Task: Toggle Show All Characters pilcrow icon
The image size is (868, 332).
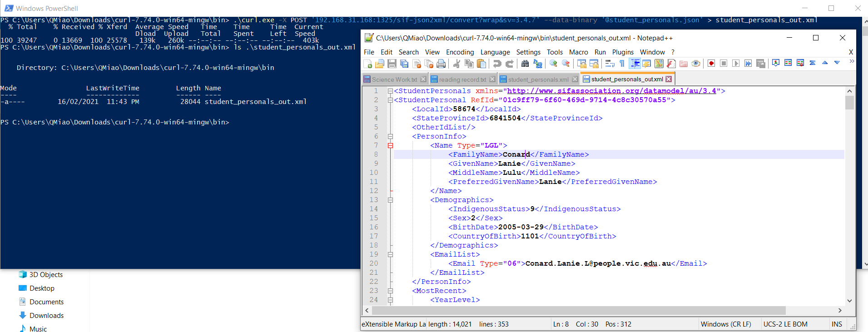Action: tap(622, 64)
